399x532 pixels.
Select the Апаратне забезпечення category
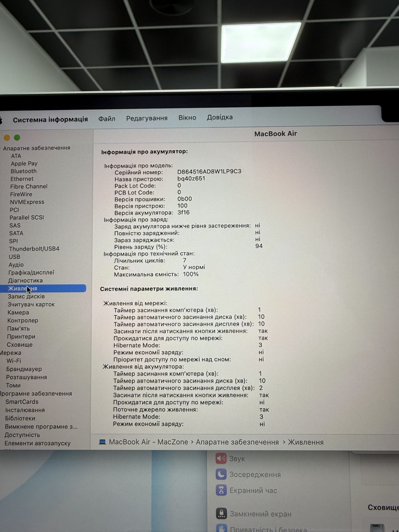37,148
